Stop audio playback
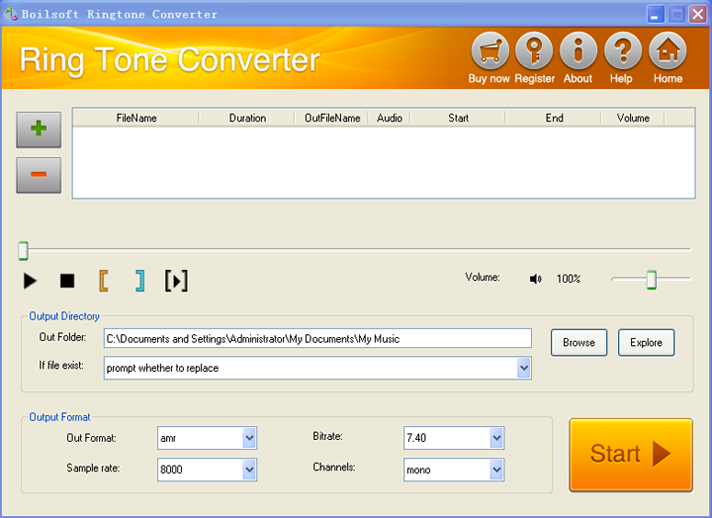 pos(67,281)
